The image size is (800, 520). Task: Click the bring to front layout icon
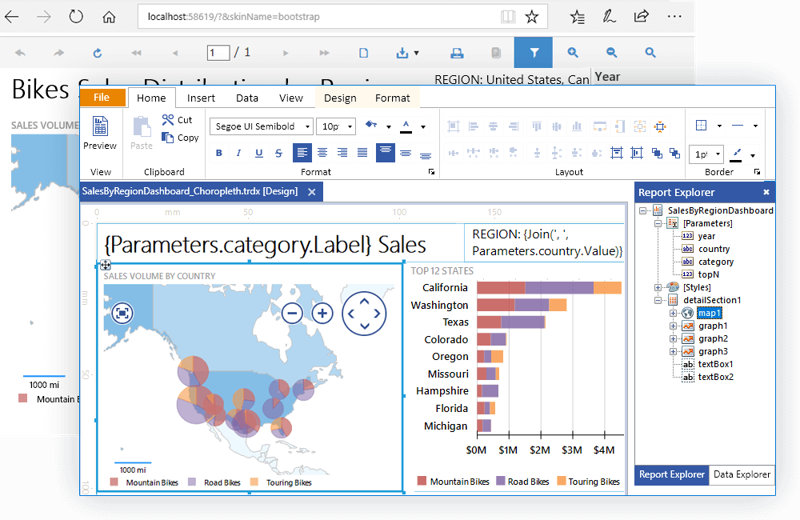click(x=657, y=153)
